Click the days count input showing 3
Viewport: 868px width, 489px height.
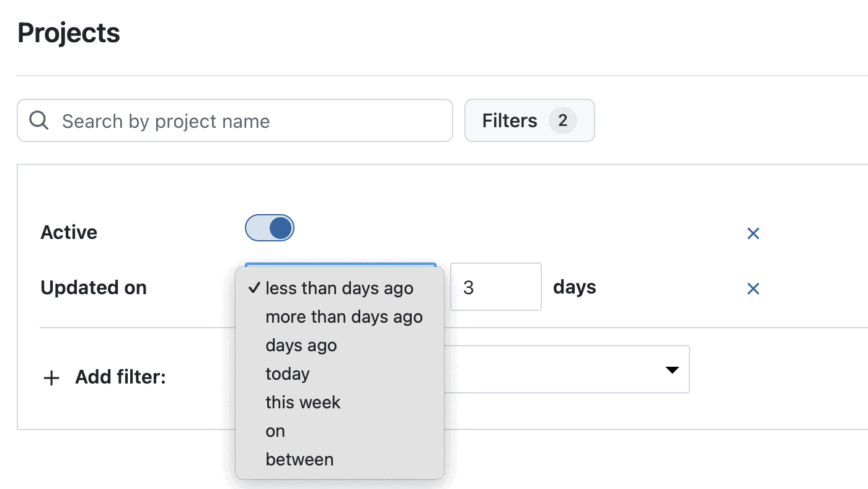point(495,286)
